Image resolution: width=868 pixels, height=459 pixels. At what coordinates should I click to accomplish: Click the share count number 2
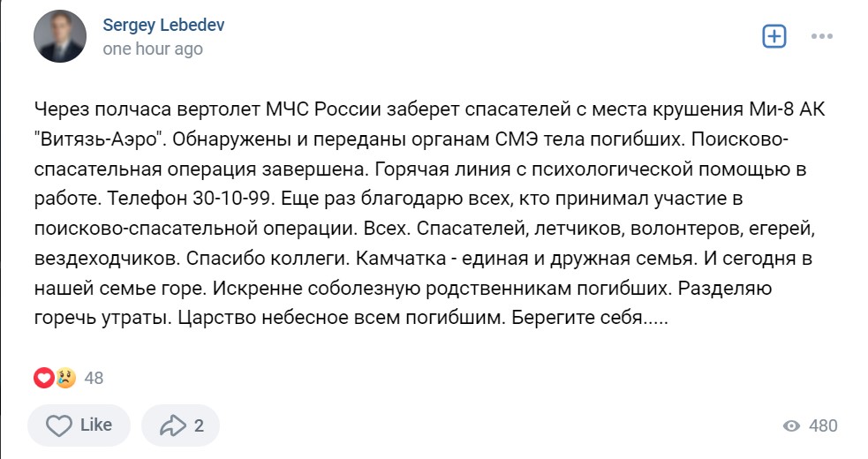(x=199, y=425)
